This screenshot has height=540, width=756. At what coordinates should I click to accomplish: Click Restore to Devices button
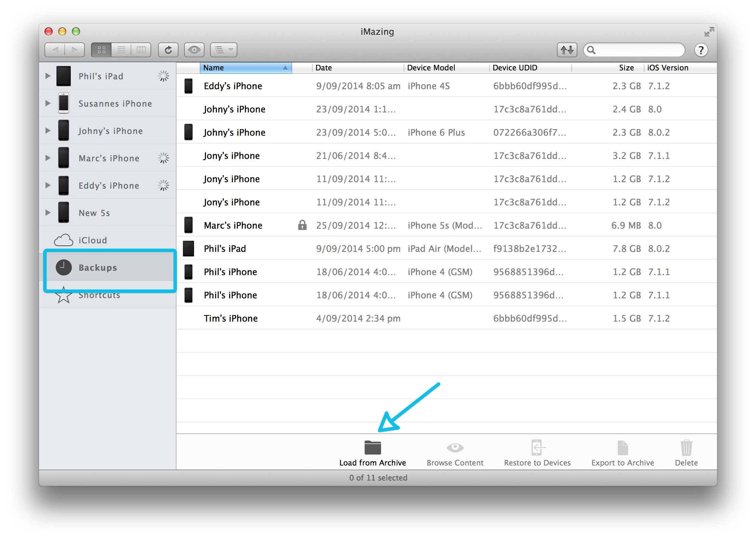(x=537, y=453)
